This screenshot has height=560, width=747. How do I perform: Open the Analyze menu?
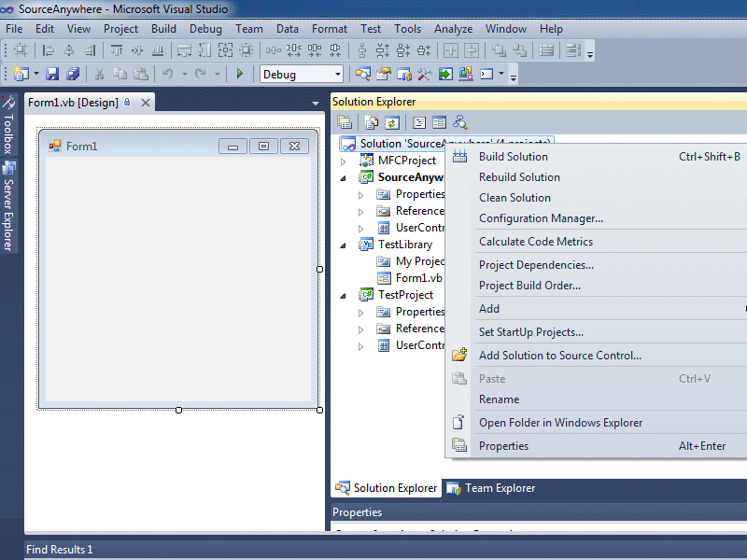coord(453,29)
